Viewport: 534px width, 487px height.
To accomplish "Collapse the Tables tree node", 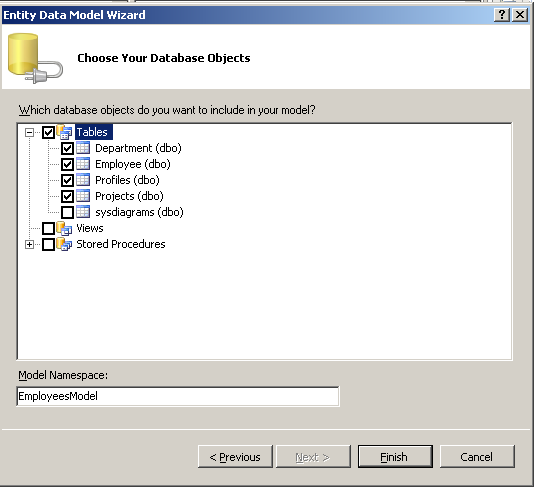I will click(x=30, y=132).
